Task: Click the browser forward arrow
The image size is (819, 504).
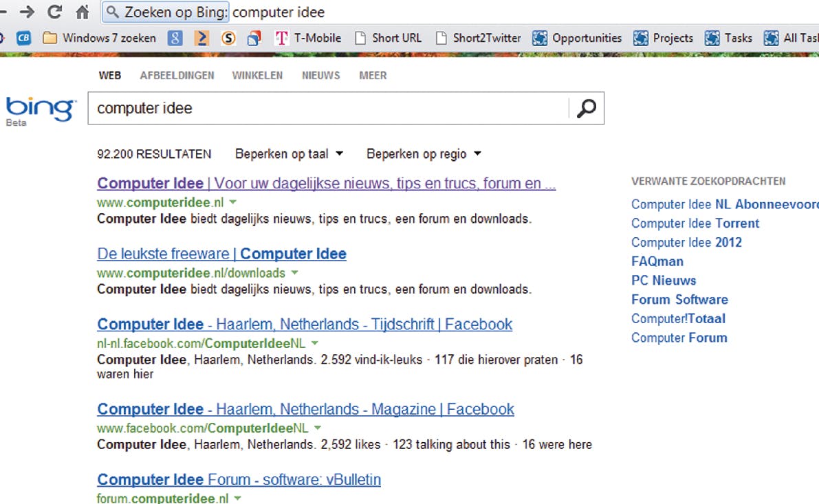Action: (28, 12)
